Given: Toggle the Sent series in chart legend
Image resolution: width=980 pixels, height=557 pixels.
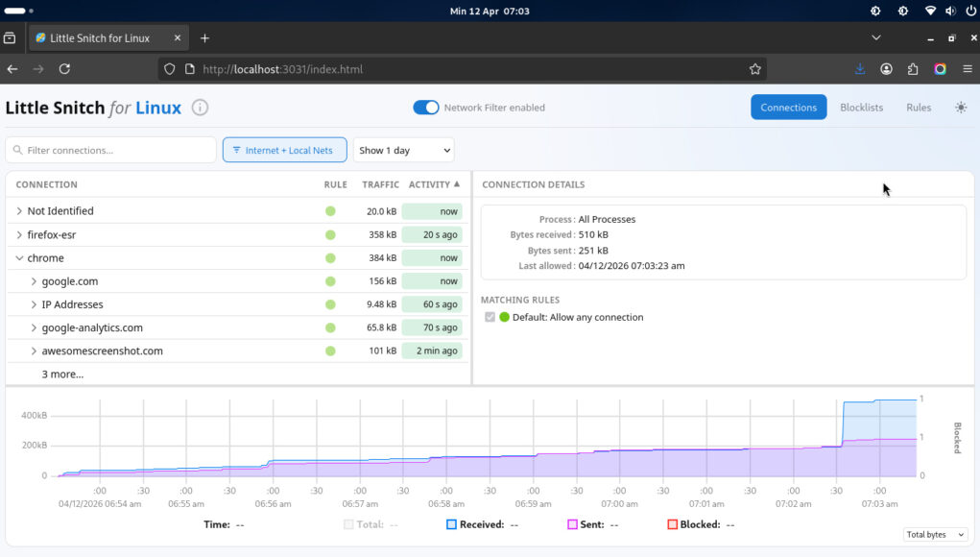Looking at the screenshot, I should (x=572, y=524).
